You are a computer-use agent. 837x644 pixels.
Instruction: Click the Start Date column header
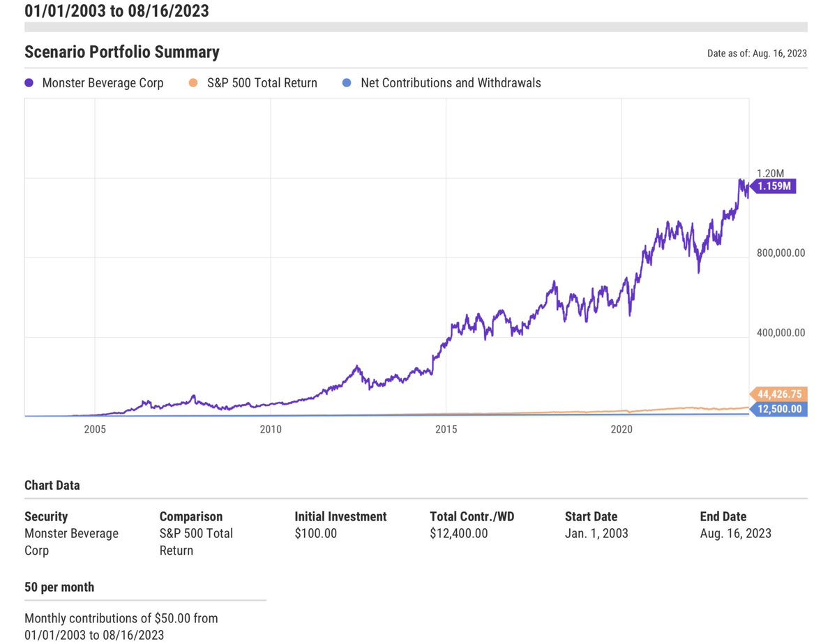591,516
